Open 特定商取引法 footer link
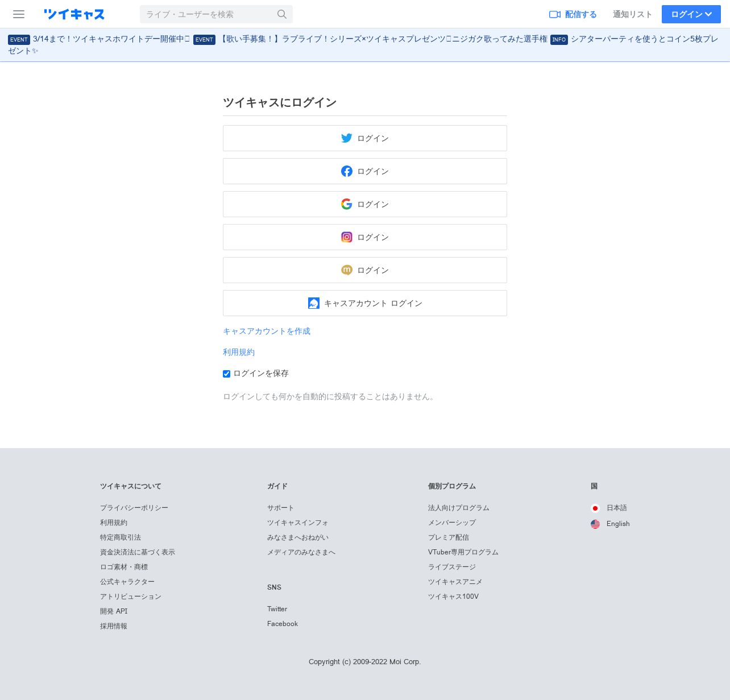This screenshot has height=700, width=730. click(121, 537)
